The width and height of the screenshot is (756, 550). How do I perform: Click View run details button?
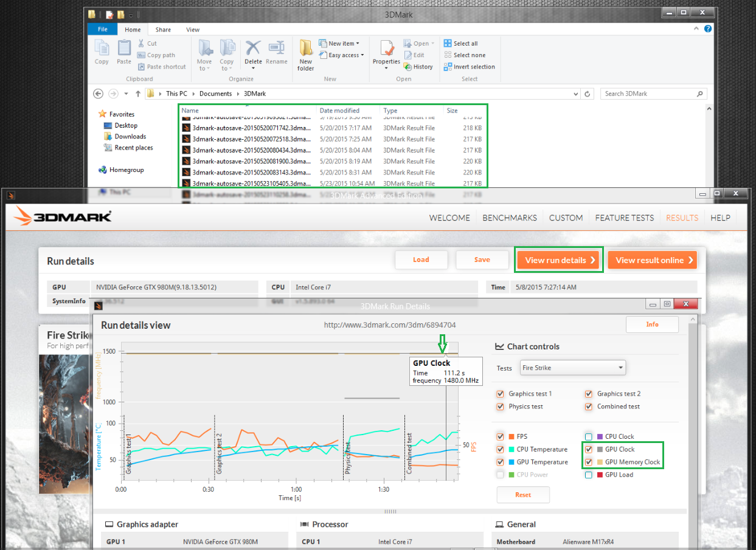point(560,260)
